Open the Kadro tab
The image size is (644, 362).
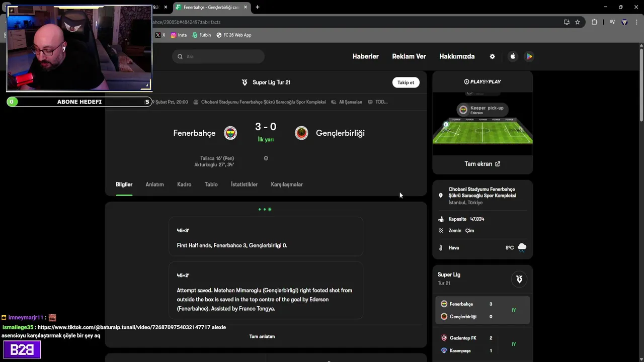coord(184,185)
